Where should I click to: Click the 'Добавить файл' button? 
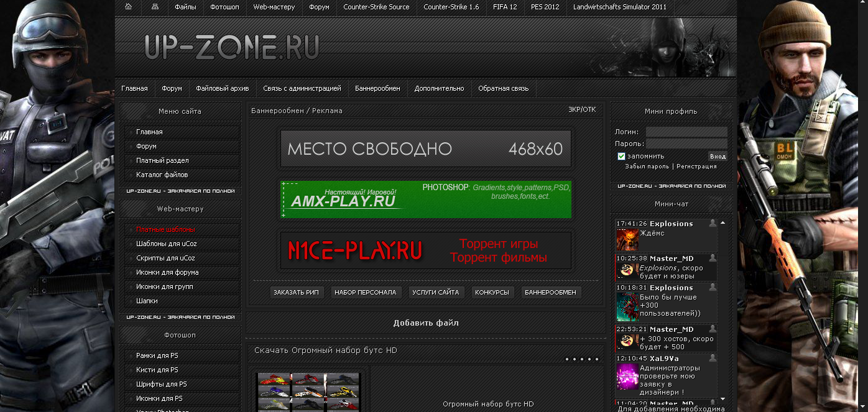pyautogui.click(x=426, y=323)
